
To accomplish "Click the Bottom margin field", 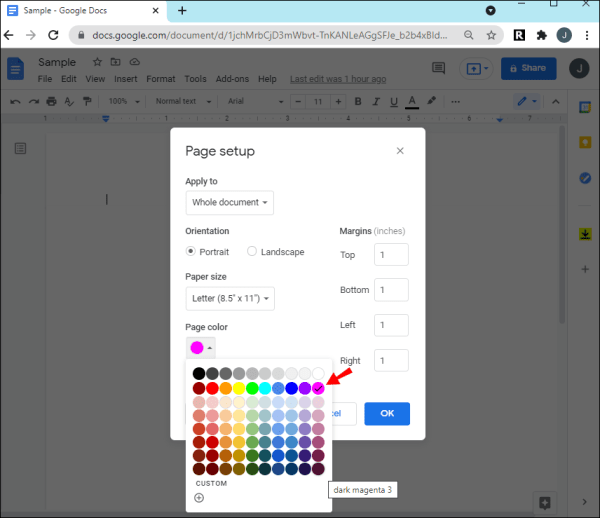I will (391, 290).
